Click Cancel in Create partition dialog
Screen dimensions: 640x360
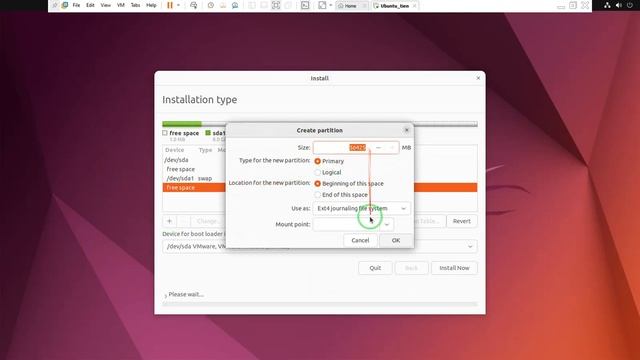360,240
